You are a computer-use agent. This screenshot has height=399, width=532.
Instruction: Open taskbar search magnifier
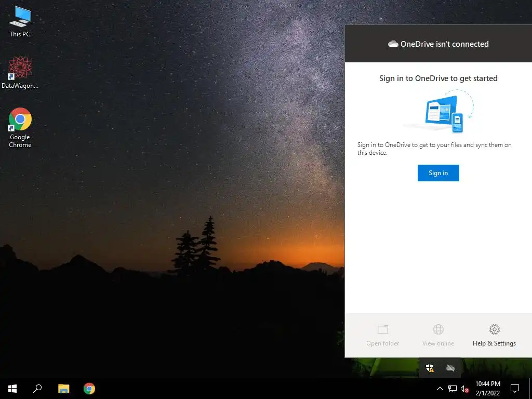coord(37,389)
